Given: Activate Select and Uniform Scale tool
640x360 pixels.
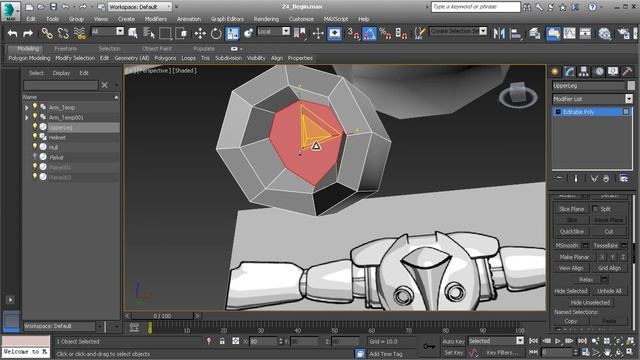Looking at the screenshot, I should pyautogui.click(x=232, y=33).
